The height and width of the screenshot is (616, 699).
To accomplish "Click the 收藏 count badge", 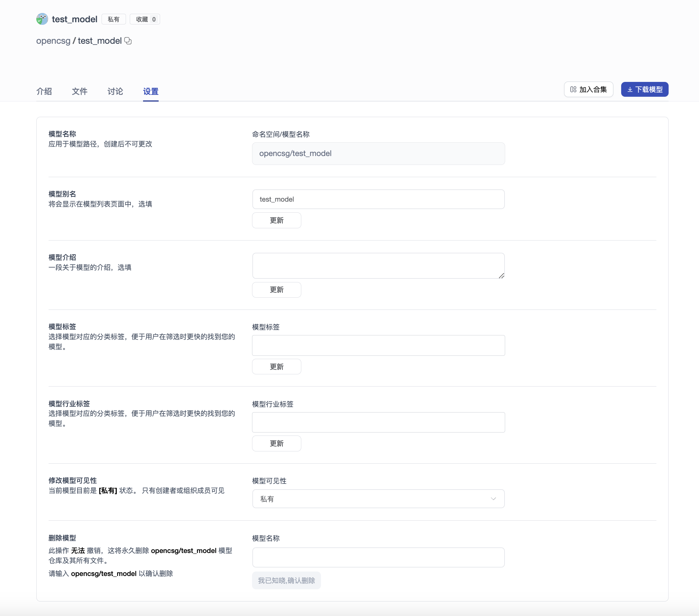I will (145, 19).
